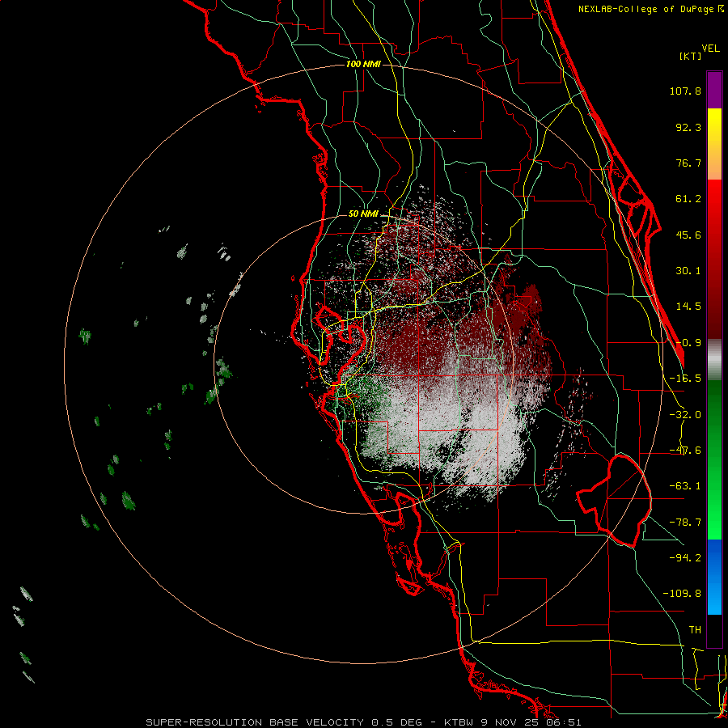728x728 pixels.
Task: Click the red color bar segment
Action: point(714,259)
